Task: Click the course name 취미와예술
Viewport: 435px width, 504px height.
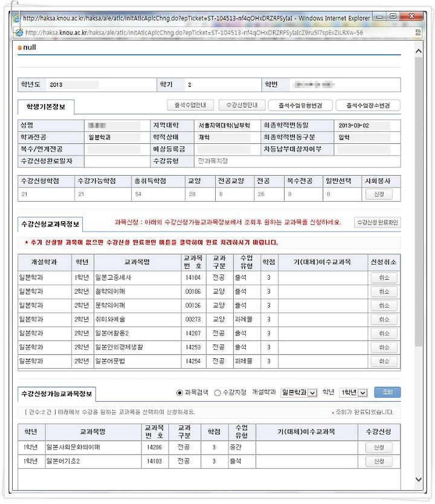Action: click(x=110, y=320)
